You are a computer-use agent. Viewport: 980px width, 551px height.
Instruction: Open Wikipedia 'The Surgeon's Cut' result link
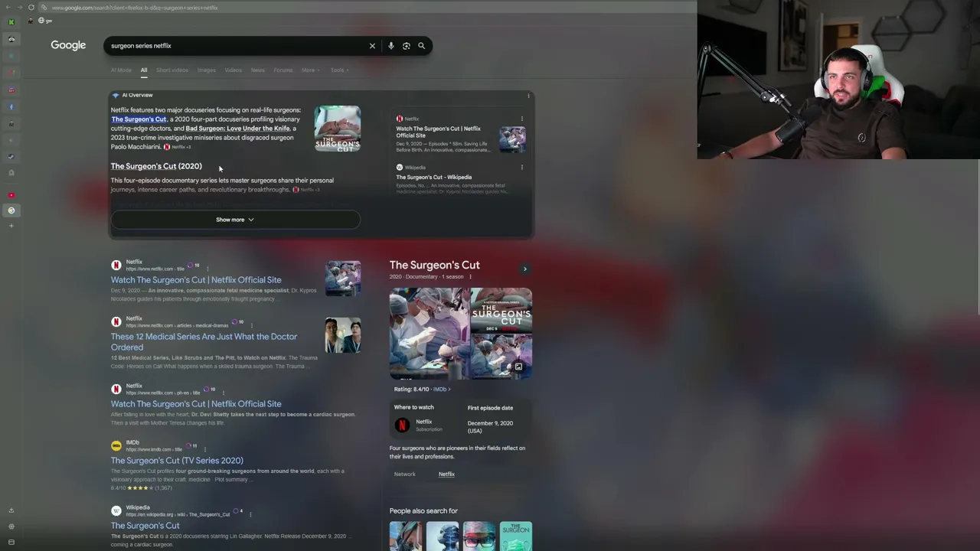pos(145,526)
